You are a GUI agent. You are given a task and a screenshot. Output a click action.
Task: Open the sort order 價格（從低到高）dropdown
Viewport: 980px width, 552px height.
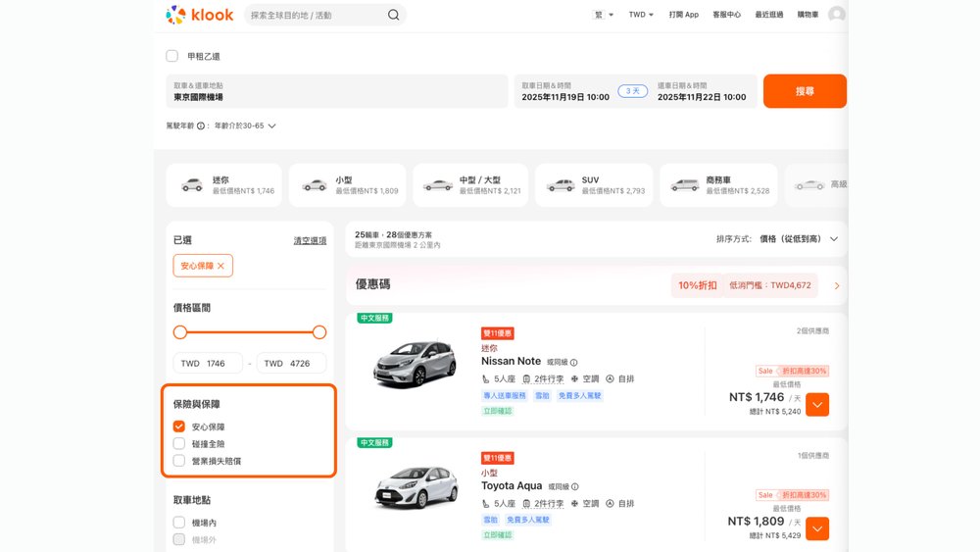click(799, 239)
